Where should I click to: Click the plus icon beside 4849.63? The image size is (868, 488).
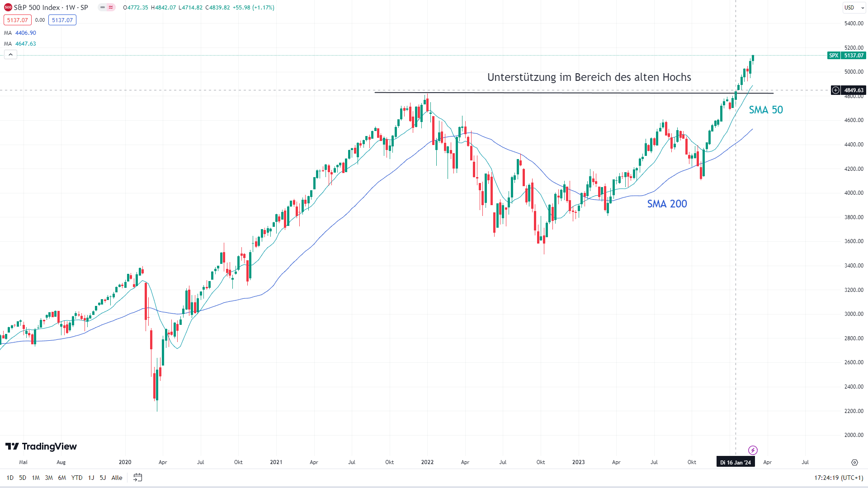point(836,90)
